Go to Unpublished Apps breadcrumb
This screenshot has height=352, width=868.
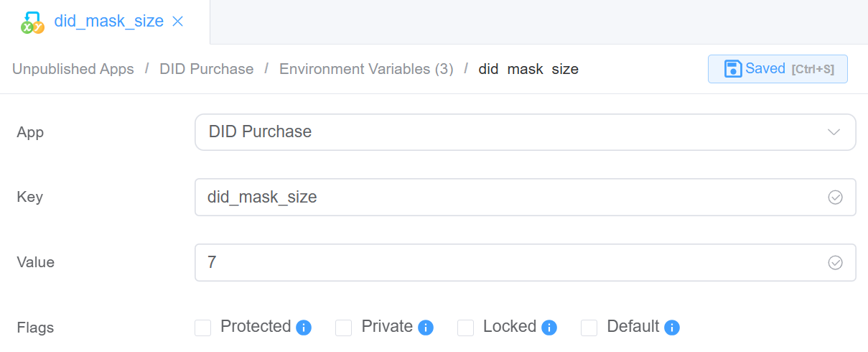point(73,69)
